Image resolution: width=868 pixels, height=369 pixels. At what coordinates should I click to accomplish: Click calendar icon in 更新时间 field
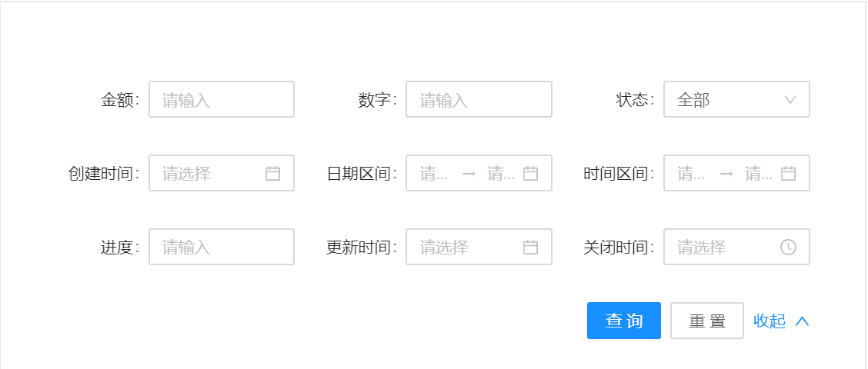pos(530,247)
